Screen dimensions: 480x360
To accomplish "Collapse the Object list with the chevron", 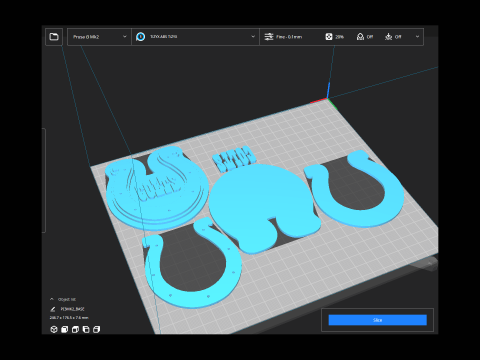I will [x=52, y=299].
